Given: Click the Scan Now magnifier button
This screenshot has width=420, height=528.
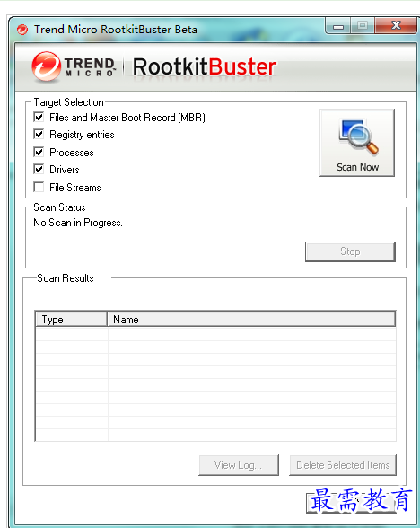Looking at the screenshot, I should coord(357,143).
